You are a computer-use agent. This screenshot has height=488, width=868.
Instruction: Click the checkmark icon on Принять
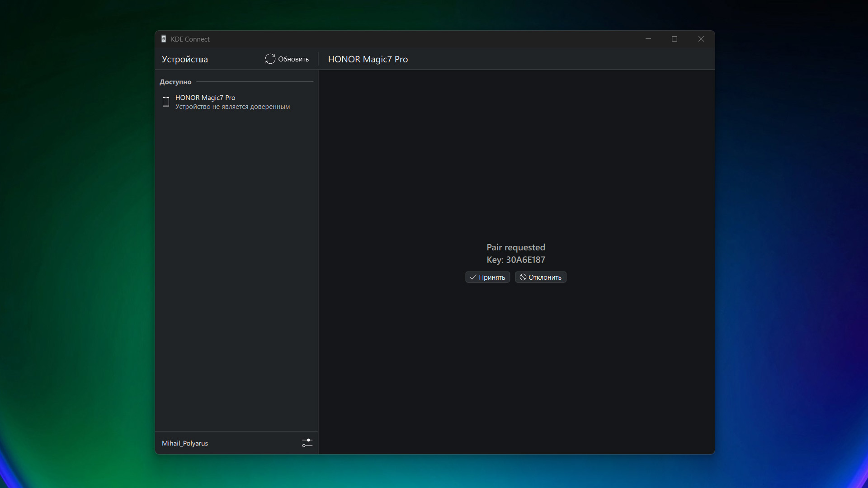click(473, 277)
